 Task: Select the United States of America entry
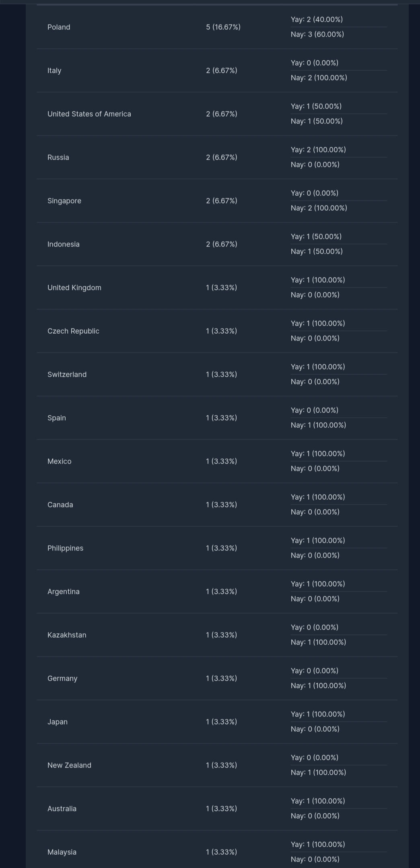[89, 114]
